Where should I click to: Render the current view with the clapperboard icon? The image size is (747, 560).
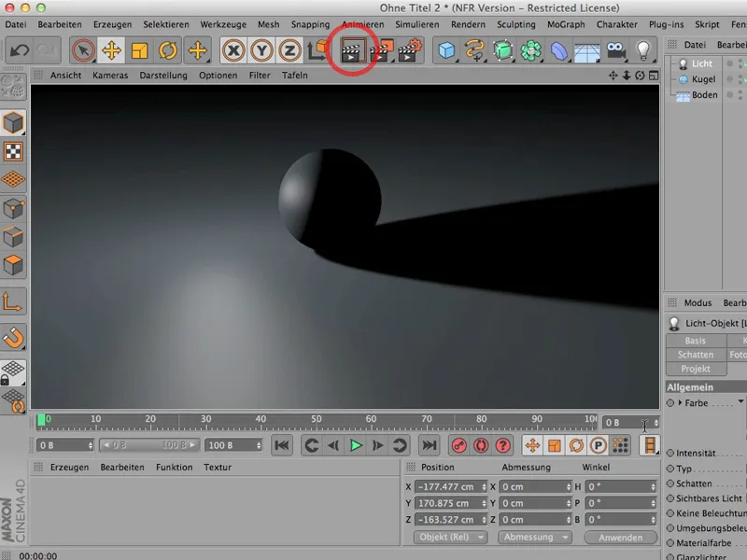(x=353, y=50)
